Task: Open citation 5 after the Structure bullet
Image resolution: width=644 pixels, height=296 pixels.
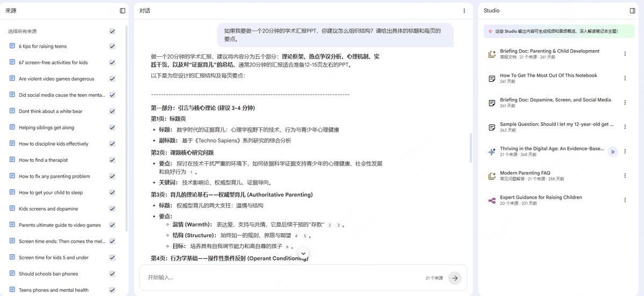Action: click(x=305, y=236)
